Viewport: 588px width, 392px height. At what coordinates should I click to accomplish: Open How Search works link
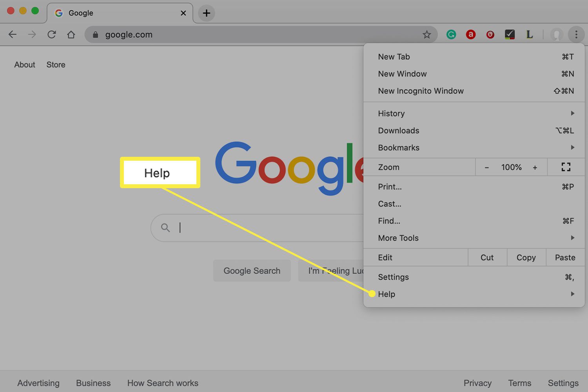tap(163, 383)
